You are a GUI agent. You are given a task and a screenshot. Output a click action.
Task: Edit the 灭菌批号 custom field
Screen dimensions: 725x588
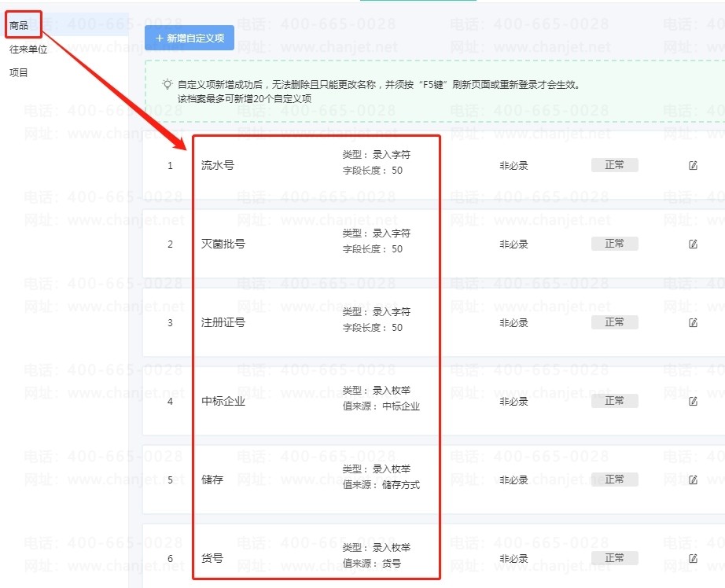click(x=693, y=244)
